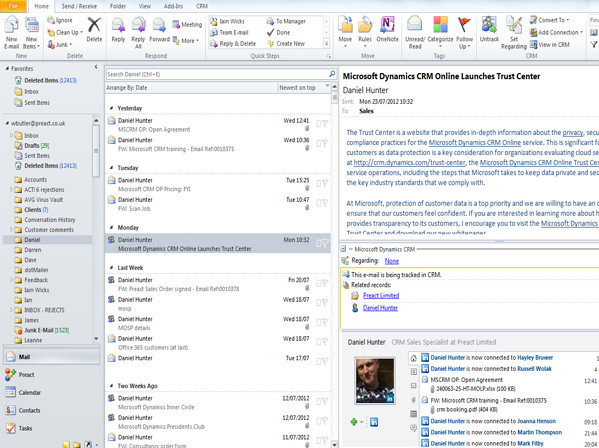Collapse the Favorites section

(x=7, y=69)
